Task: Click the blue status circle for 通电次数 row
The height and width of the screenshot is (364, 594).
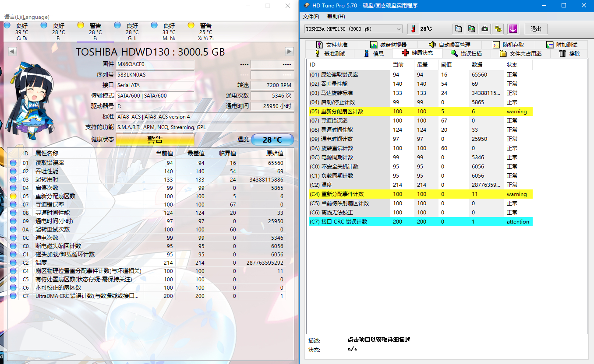Action: [13, 238]
